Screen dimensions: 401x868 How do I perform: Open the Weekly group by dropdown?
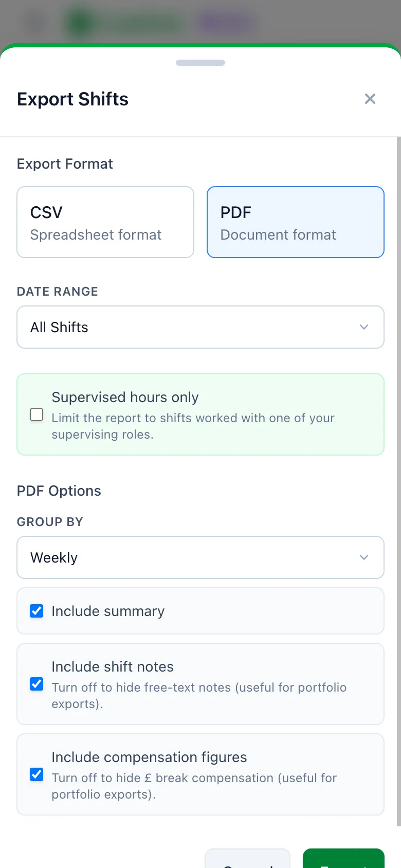(200, 557)
